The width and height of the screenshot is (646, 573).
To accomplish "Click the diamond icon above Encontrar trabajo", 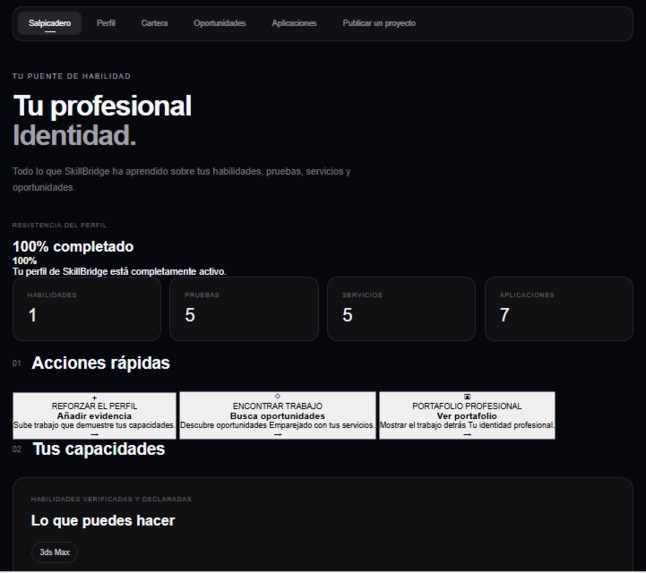I will (277, 396).
